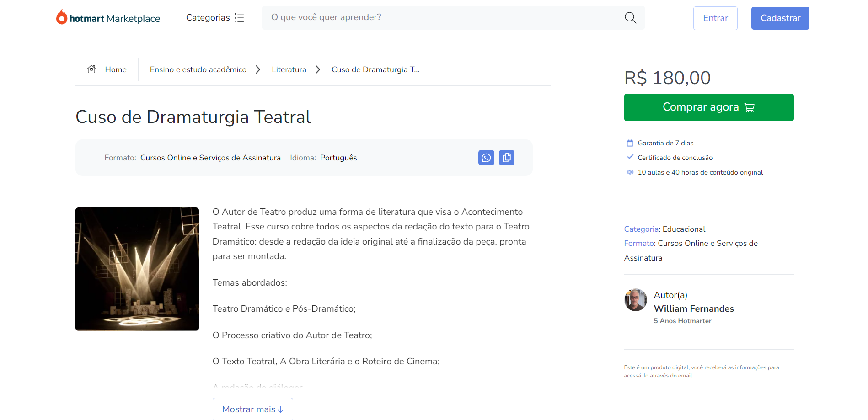Click the checkmark icon beside Certificado de conclusão
The height and width of the screenshot is (420, 868).
tap(630, 157)
